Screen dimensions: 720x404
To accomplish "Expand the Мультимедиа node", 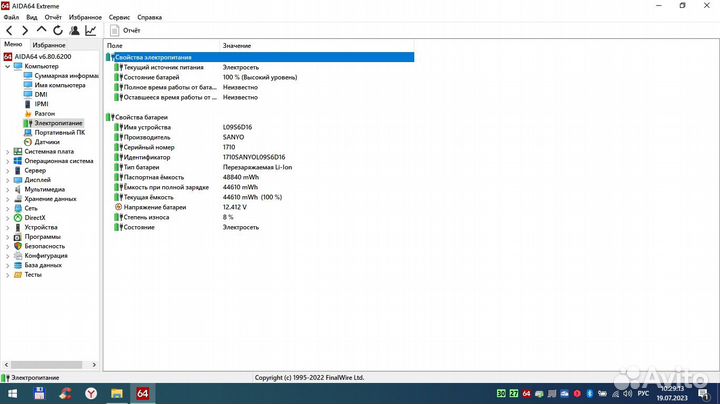I will (x=7, y=189).
